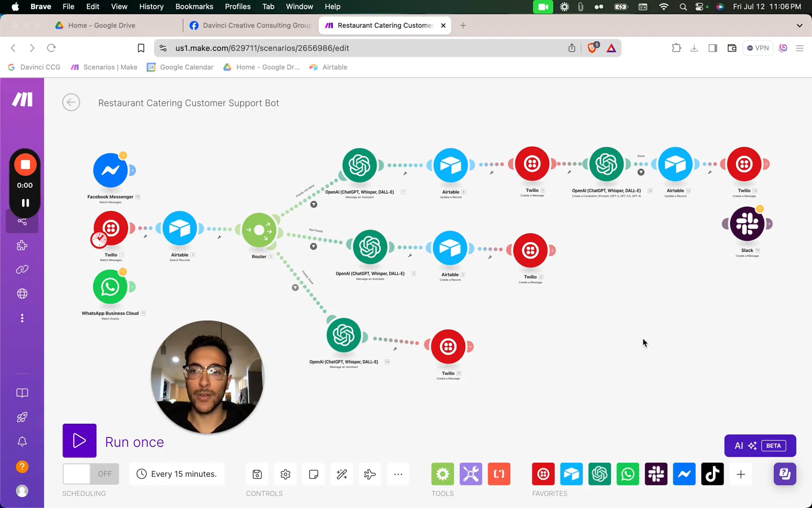Add WhatsApp from Favorites

point(628,474)
